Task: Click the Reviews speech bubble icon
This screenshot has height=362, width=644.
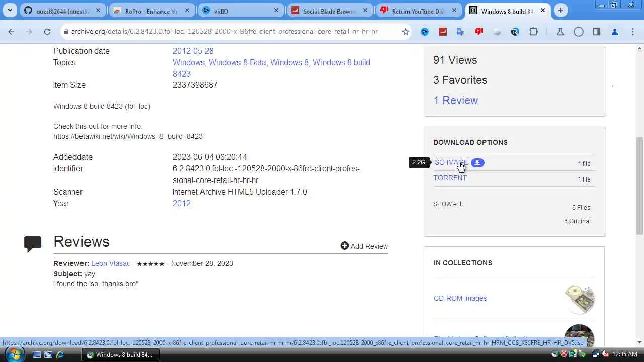Action: tap(33, 243)
